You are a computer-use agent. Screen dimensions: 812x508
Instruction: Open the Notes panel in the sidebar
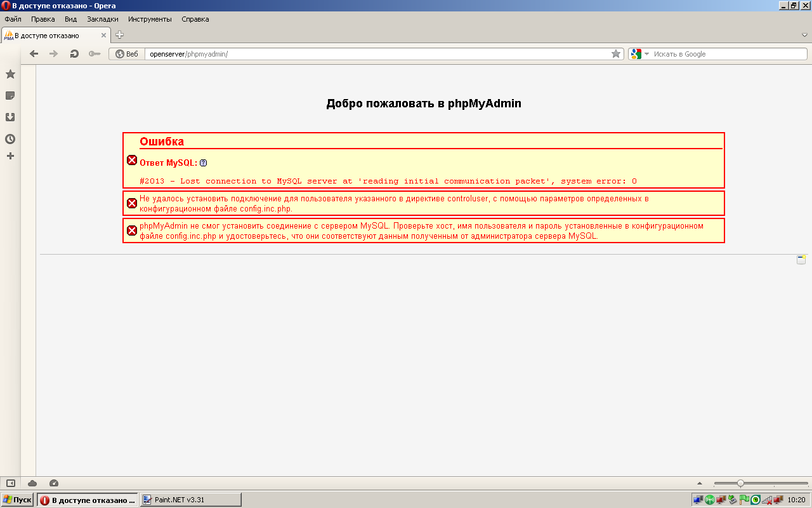coord(10,96)
